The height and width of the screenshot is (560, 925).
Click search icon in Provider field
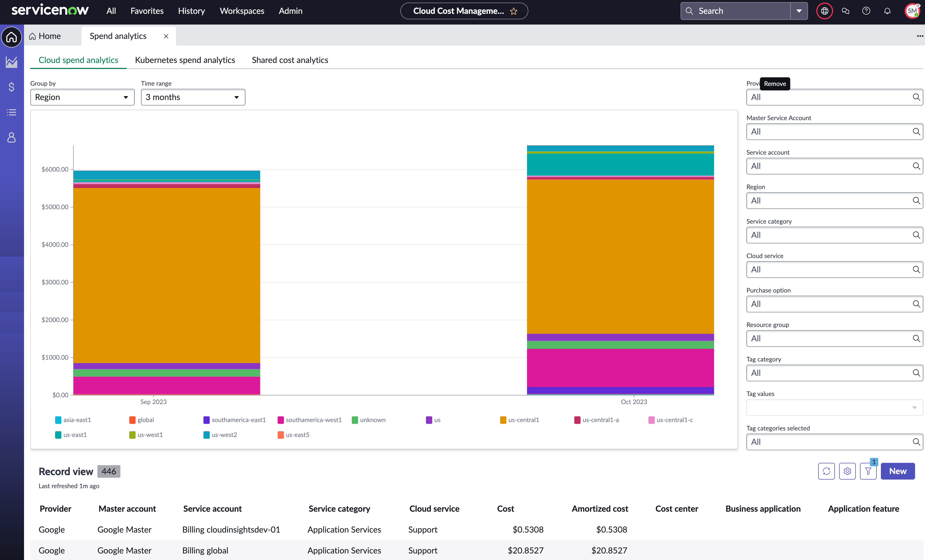[x=916, y=97]
